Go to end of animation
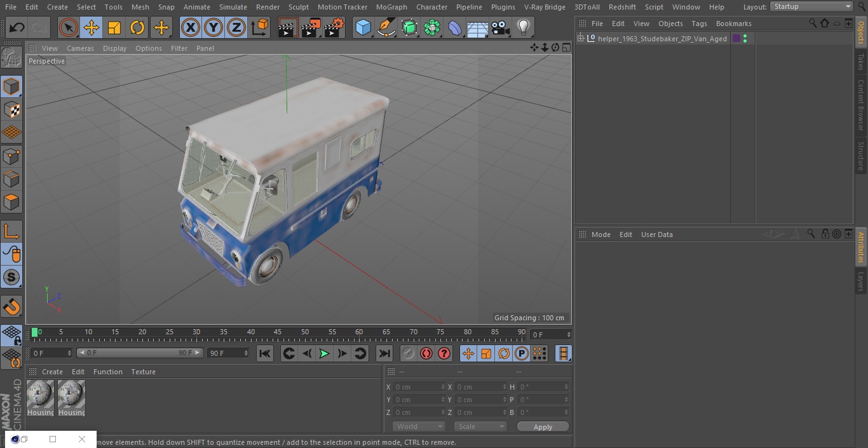 point(384,353)
